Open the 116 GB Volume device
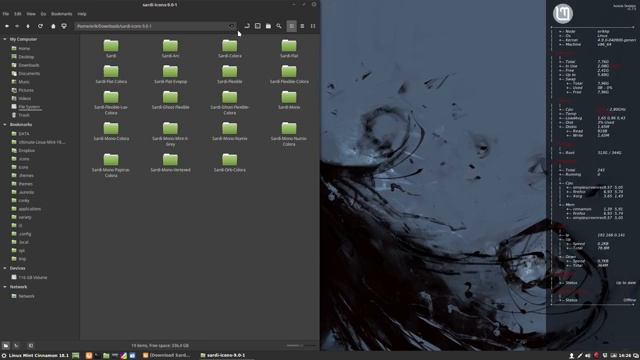 click(x=33, y=278)
